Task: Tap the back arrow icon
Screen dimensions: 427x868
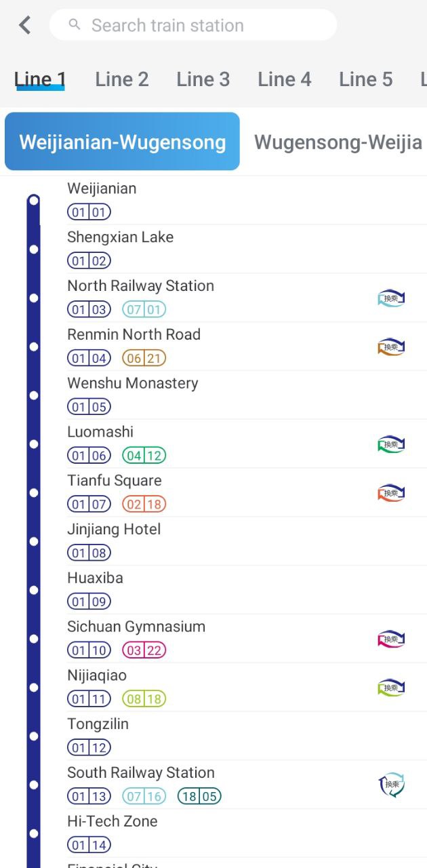Action: [x=25, y=25]
